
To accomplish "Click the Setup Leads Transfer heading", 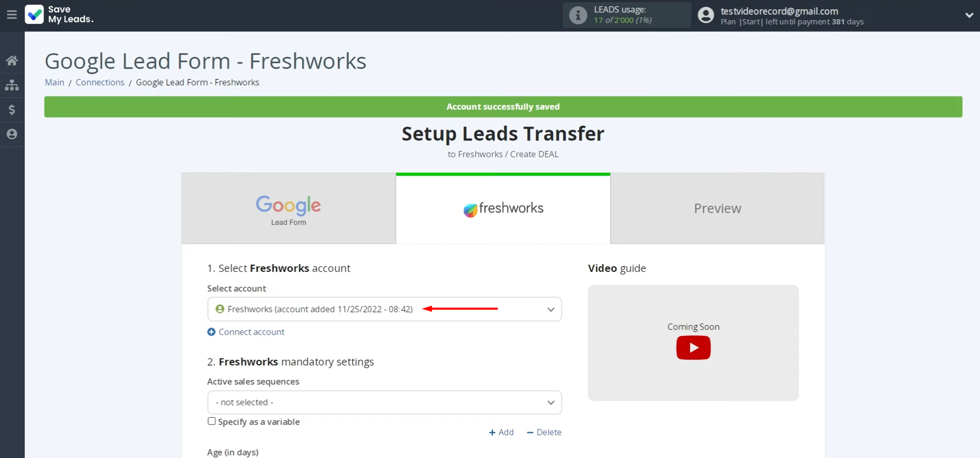I will 503,134.
